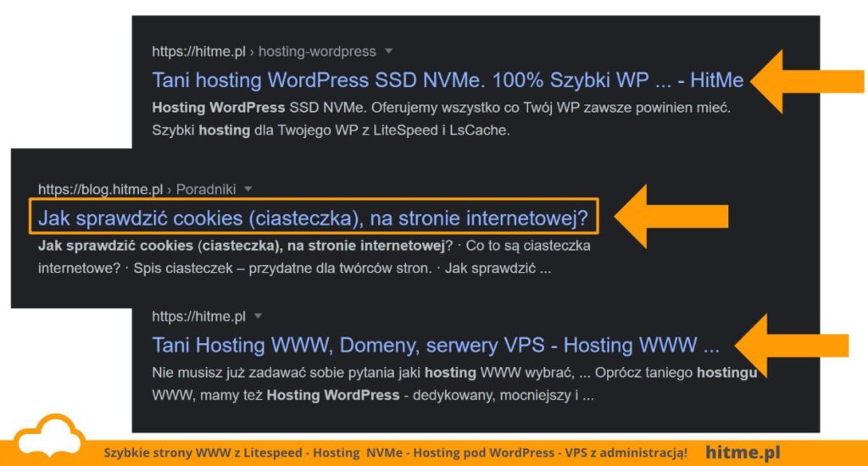The height and width of the screenshot is (466, 868).
Task: Click snippet 'Spis ciasteczek – przydatne dla twórców stron'
Action: point(282,269)
